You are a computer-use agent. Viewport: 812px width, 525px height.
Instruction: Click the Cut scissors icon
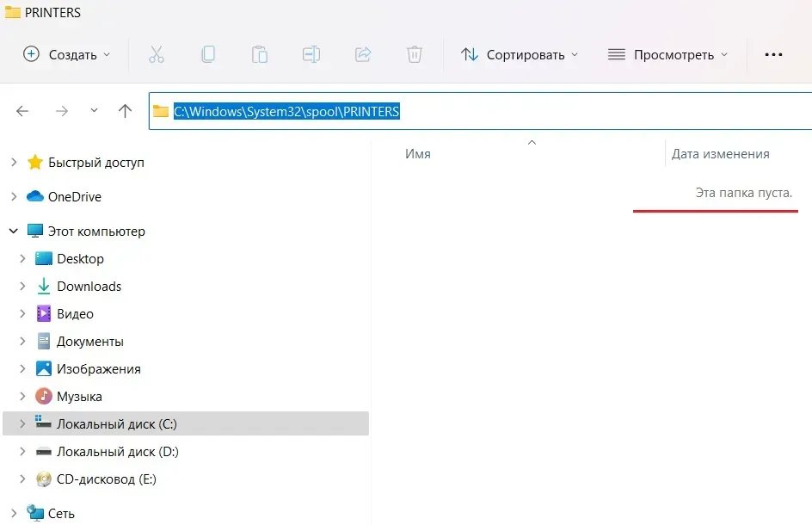pos(156,54)
